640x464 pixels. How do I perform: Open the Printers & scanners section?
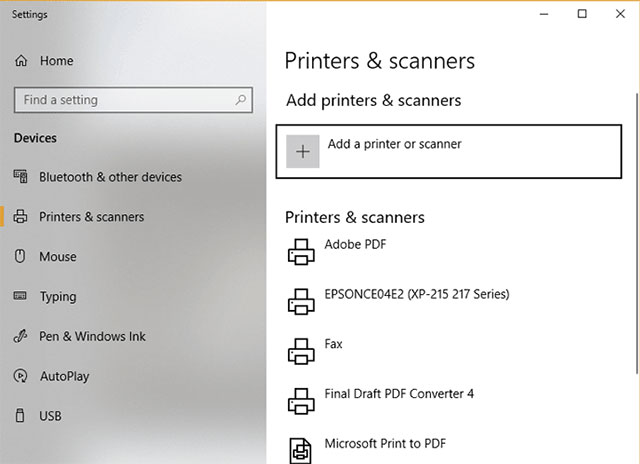[x=91, y=217]
